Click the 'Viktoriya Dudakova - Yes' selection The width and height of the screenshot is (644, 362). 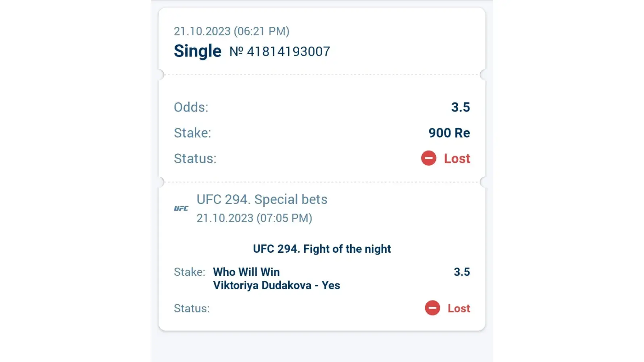276,285
